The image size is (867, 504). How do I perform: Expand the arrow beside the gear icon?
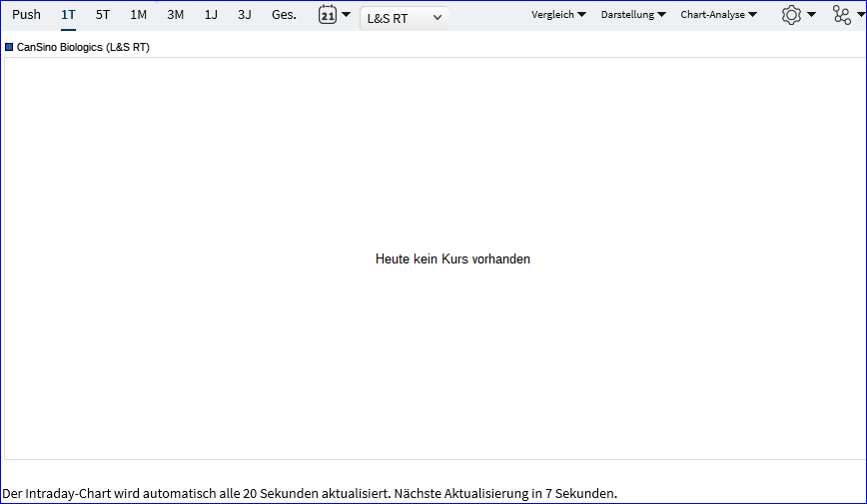pos(811,15)
